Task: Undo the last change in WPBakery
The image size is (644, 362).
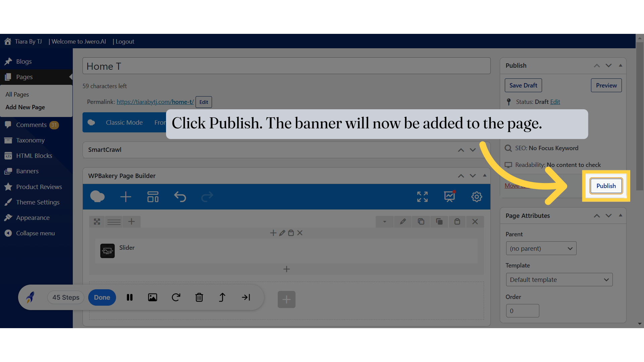Action: 180,197
